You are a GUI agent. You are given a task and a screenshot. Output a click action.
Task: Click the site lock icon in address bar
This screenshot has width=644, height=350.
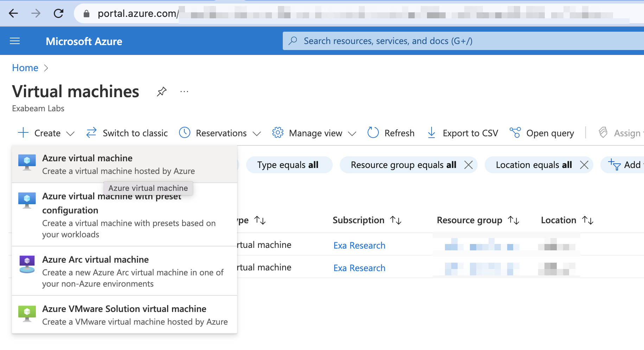coord(87,14)
